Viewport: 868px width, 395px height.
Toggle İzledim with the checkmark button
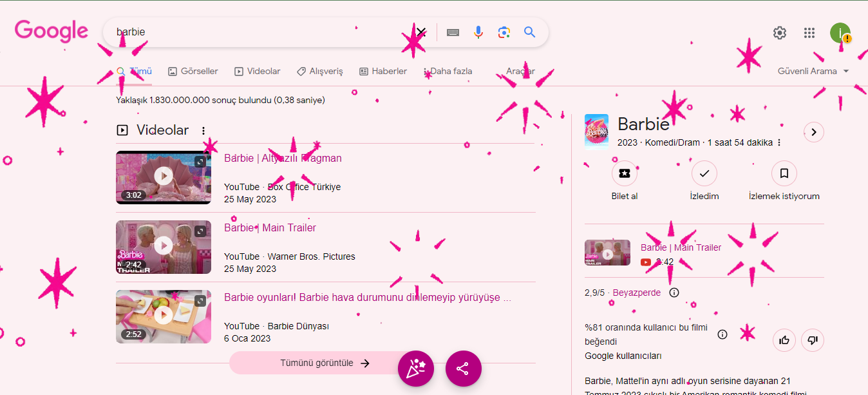tap(704, 173)
